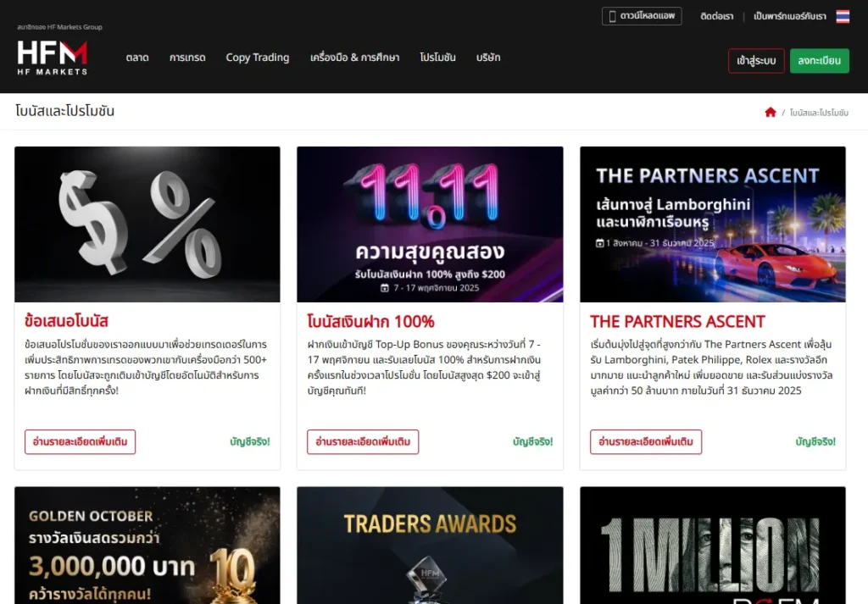
Task: Click the download app phone button
Action: coord(642,16)
